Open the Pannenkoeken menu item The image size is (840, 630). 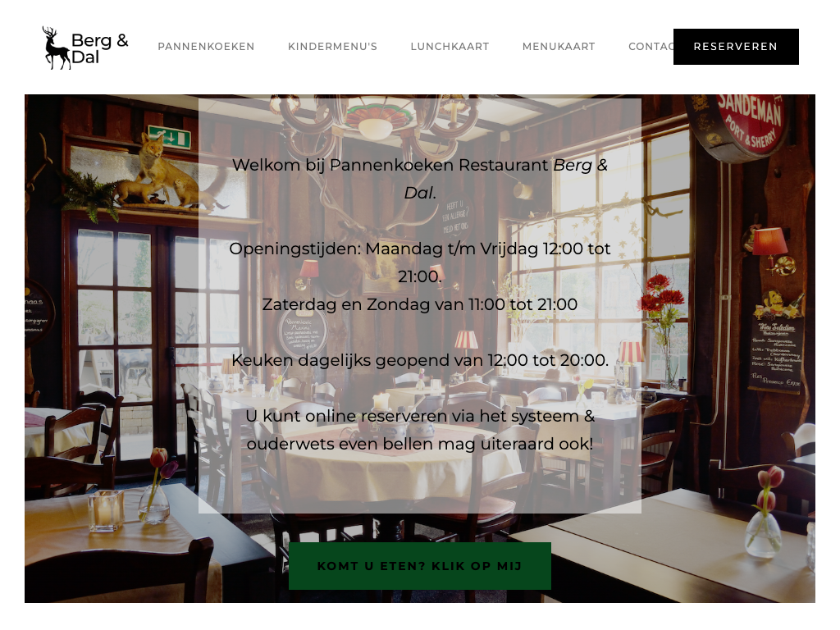click(206, 47)
